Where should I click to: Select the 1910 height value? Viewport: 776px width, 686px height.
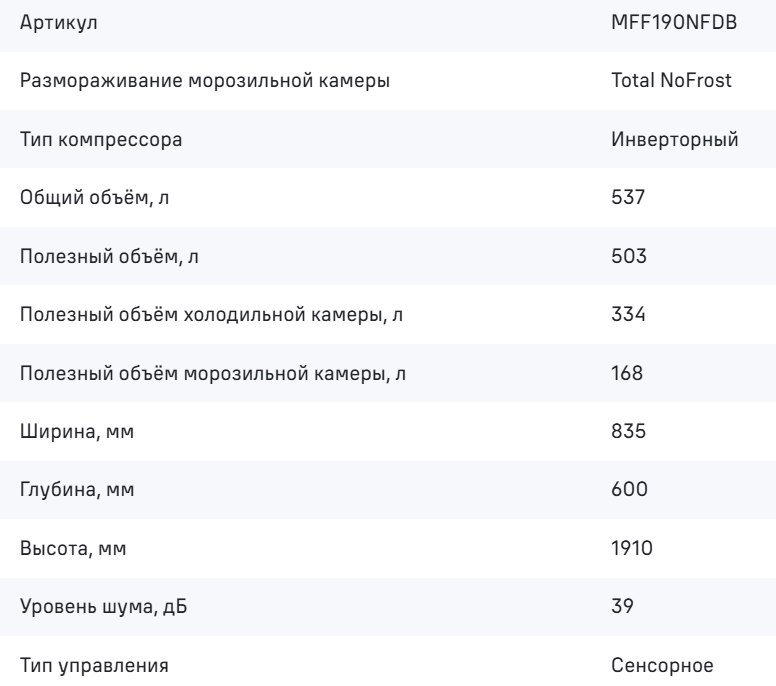[x=632, y=548]
